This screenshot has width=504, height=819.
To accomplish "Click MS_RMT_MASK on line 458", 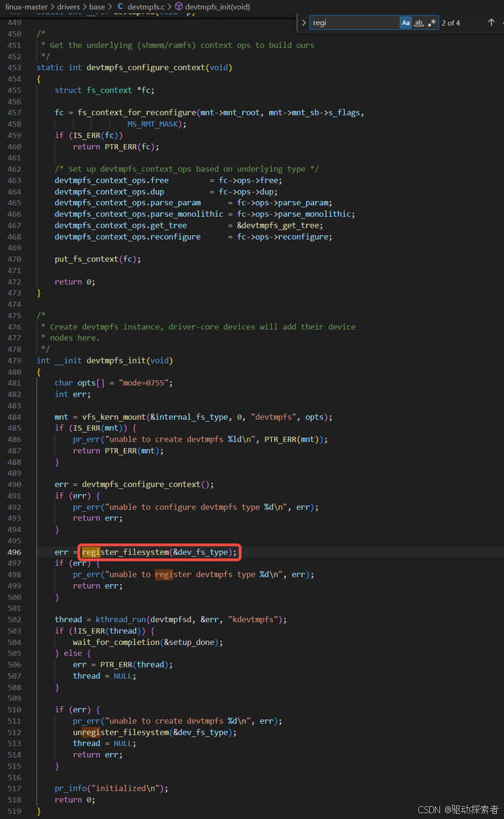I will coord(152,124).
